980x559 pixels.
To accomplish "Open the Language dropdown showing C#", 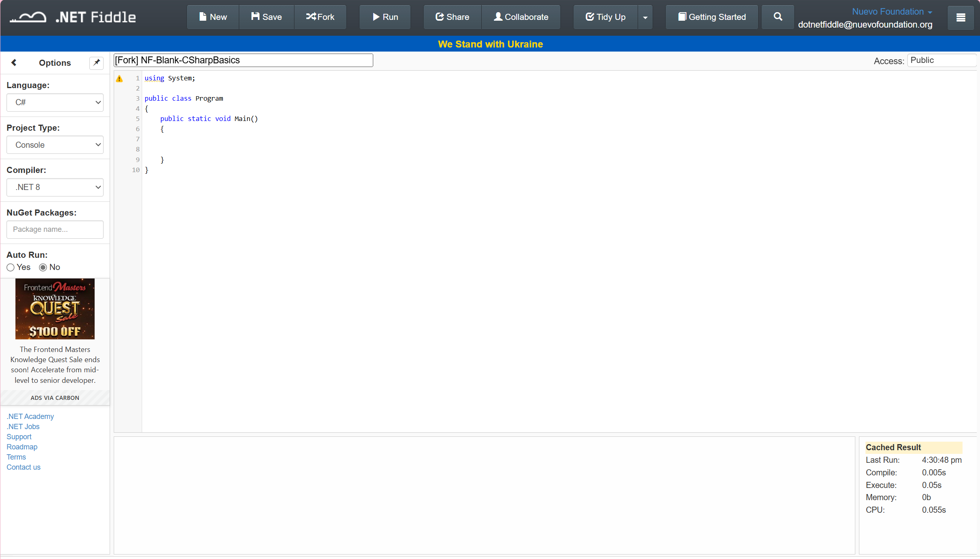I will point(55,102).
